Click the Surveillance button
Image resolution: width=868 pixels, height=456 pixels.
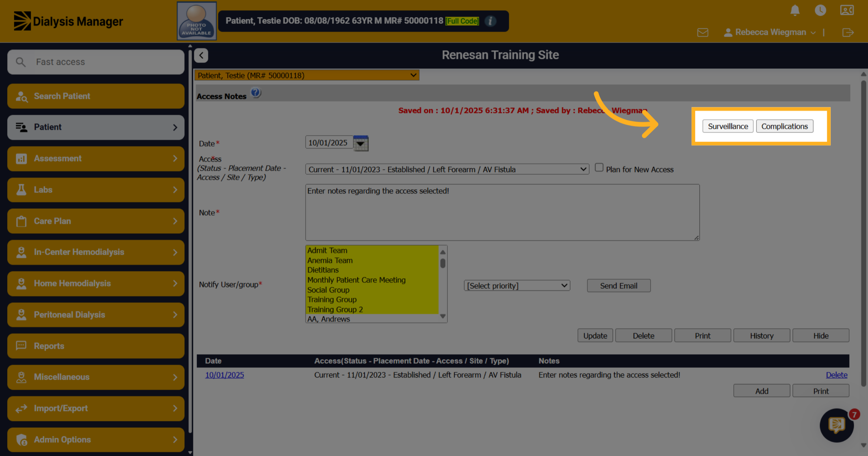[x=728, y=126]
